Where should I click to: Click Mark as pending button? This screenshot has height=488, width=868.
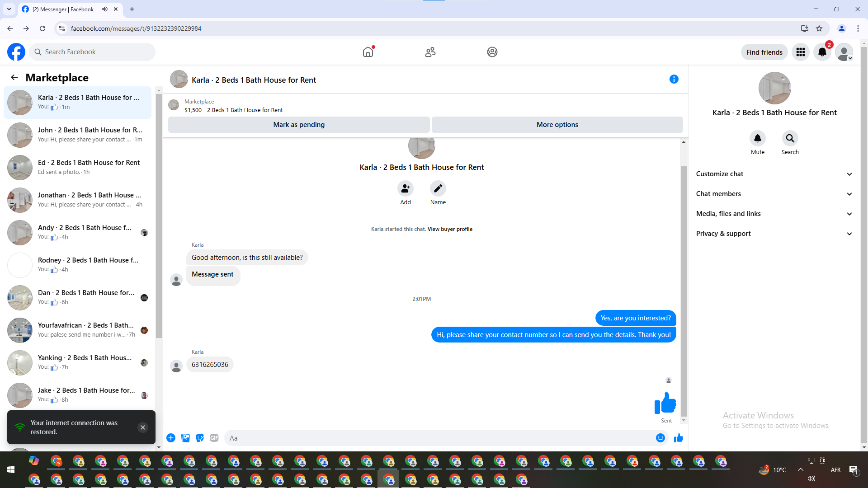[299, 125]
